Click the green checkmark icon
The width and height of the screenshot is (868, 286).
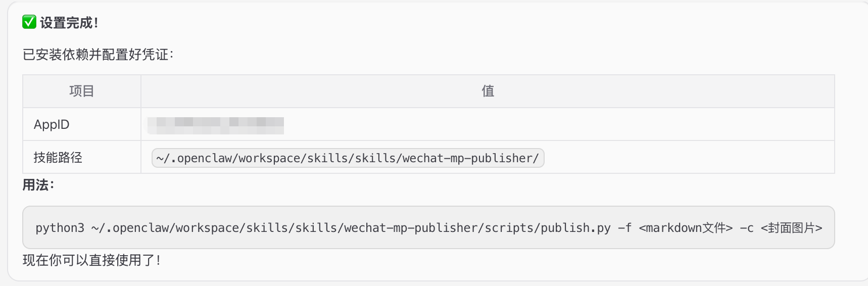coord(29,22)
